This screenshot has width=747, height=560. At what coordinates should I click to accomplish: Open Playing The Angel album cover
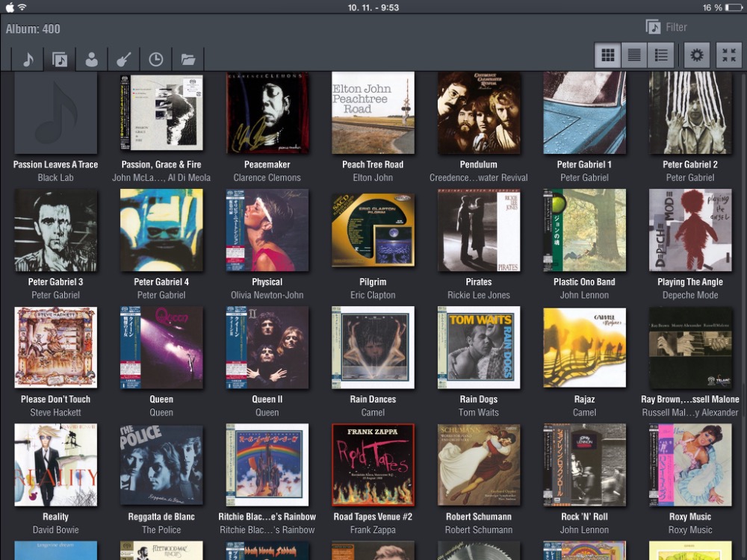[x=690, y=230]
